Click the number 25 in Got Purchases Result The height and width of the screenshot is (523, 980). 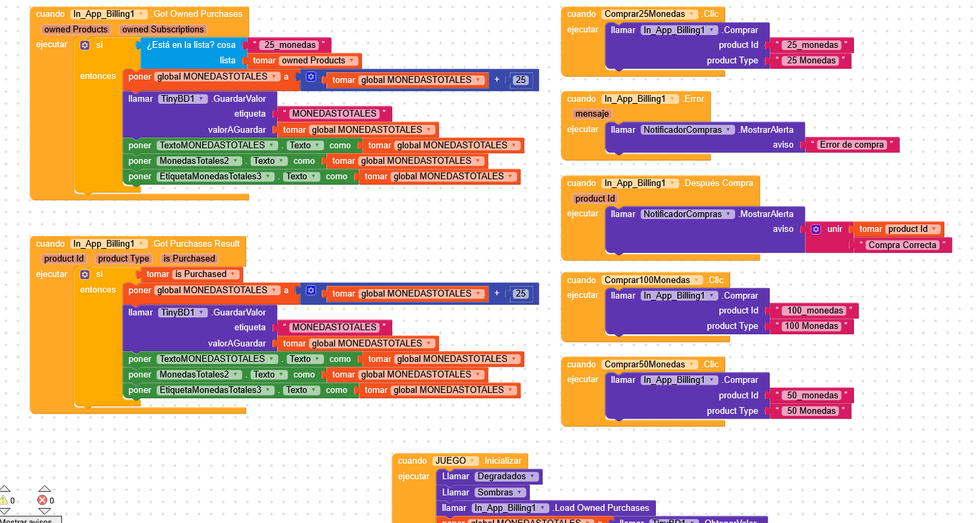click(520, 294)
